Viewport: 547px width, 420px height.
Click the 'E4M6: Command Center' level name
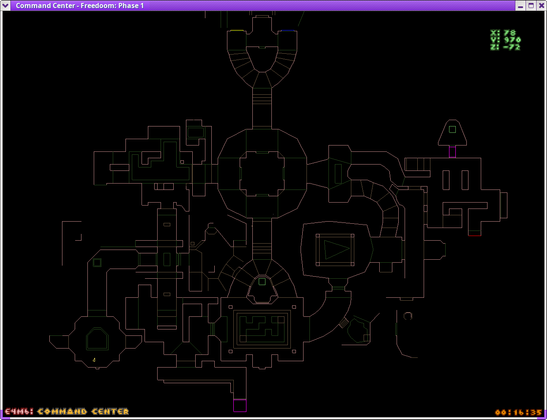click(67, 412)
